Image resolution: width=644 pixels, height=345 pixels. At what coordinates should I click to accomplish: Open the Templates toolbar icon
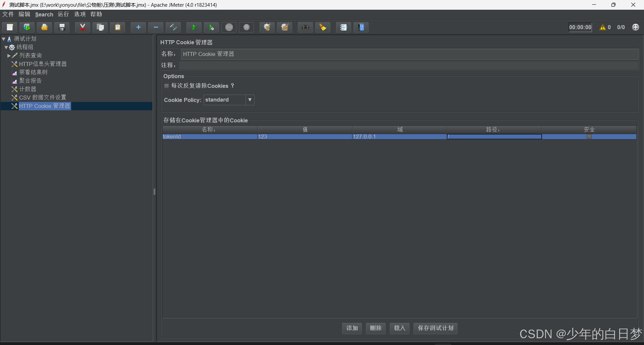click(27, 27)
